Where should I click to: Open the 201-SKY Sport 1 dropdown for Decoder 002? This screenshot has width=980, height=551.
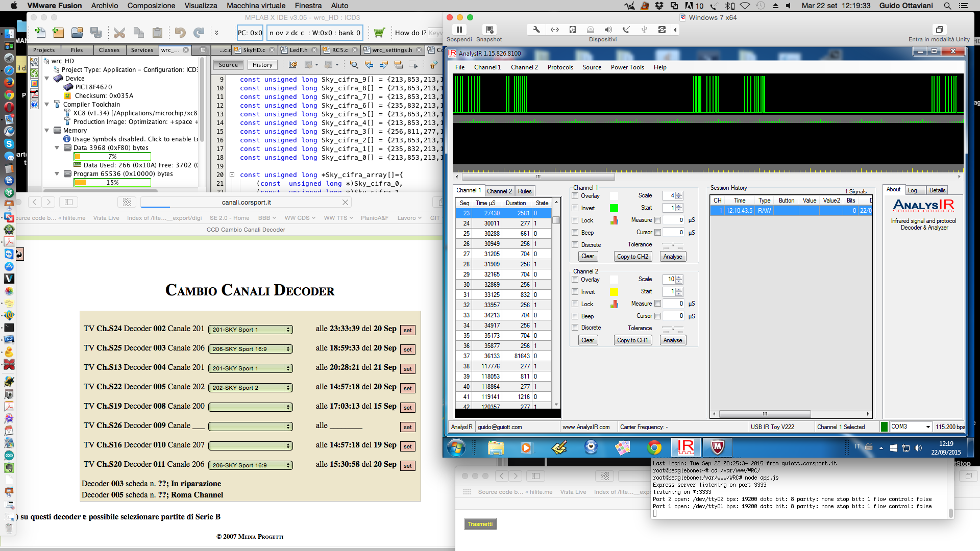pyautogui.click(x=251, y=330)
